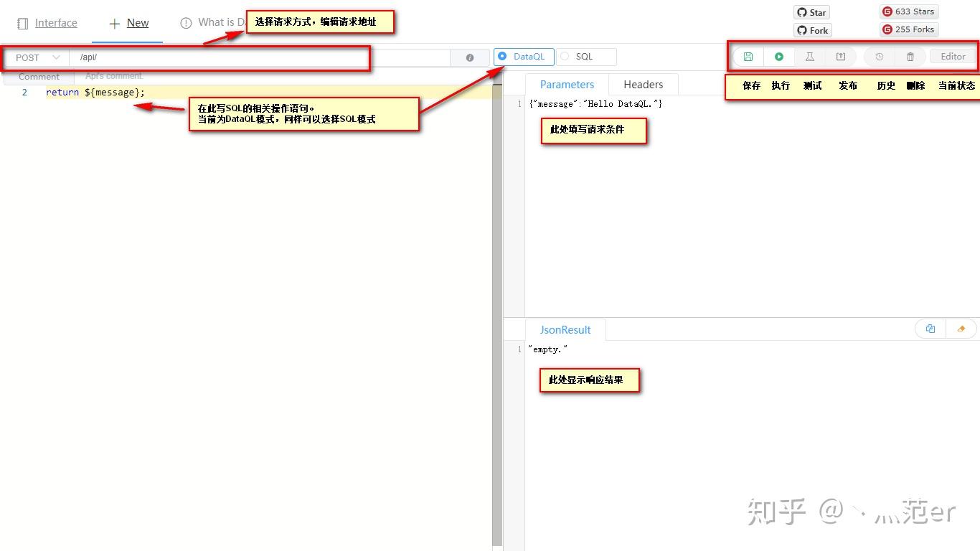
Task: Open the info icon beside the address bar
Action: [470, 57]
